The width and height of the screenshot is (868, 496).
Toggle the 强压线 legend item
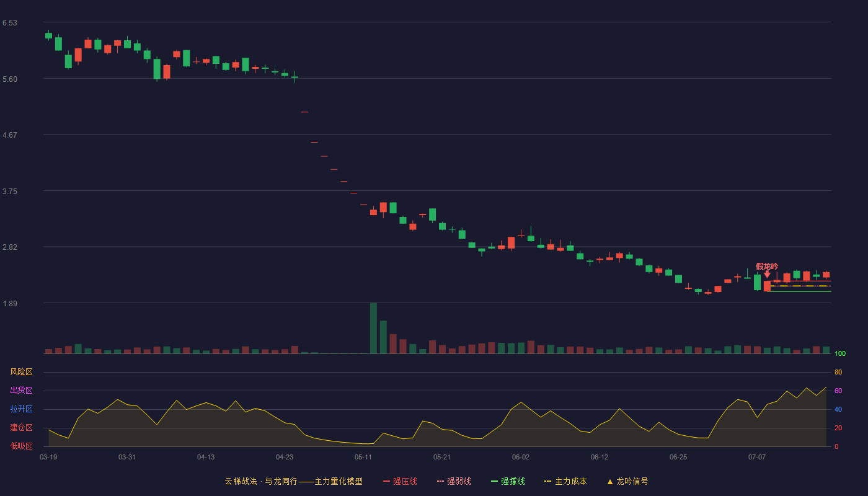pos(400,481)
